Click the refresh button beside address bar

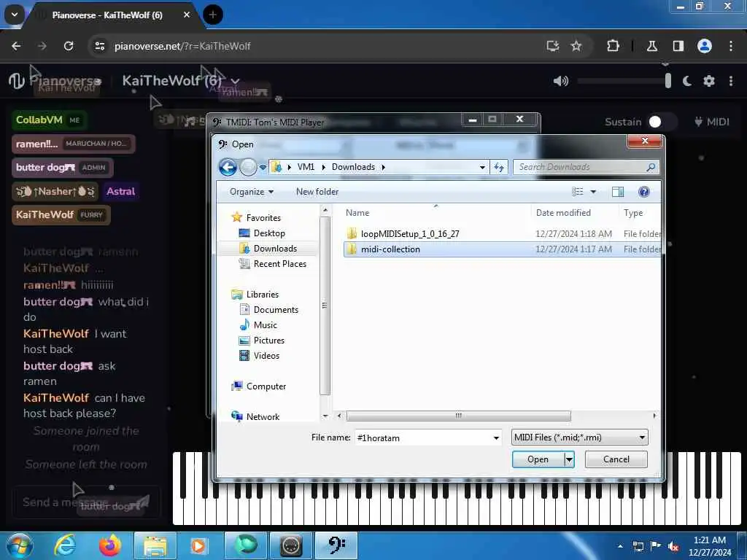coord(499,167)
